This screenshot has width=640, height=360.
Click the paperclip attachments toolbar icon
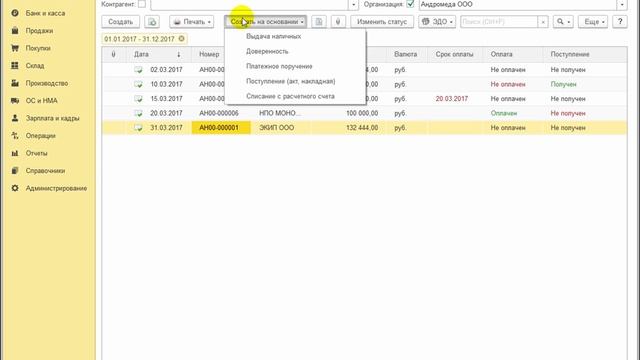(x=338, y=22)
